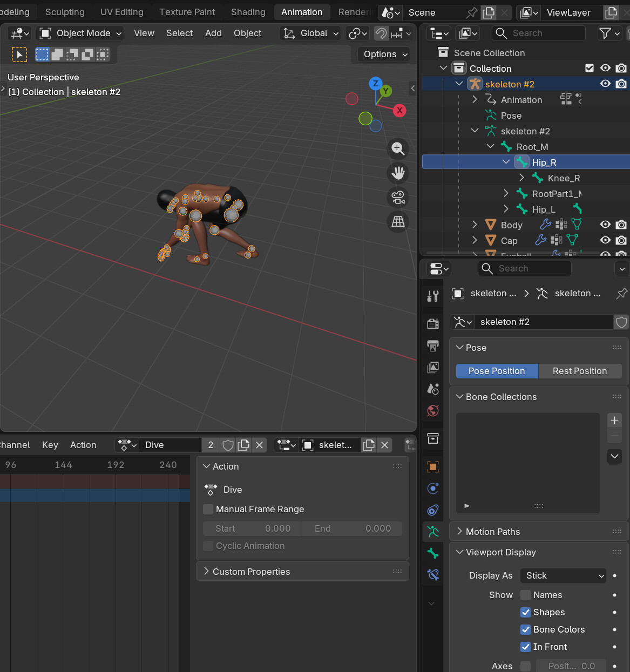Image resolution: width=630 pixels, height=672 pixels.
Task: Open the viewport Add menu
Action: (213, 33)
